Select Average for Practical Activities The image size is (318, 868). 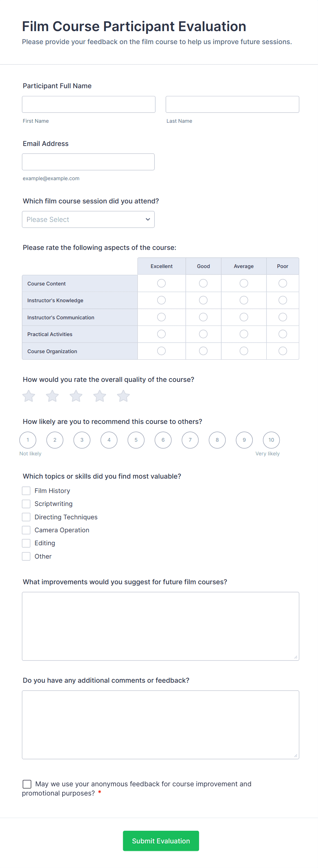point(243,334)
